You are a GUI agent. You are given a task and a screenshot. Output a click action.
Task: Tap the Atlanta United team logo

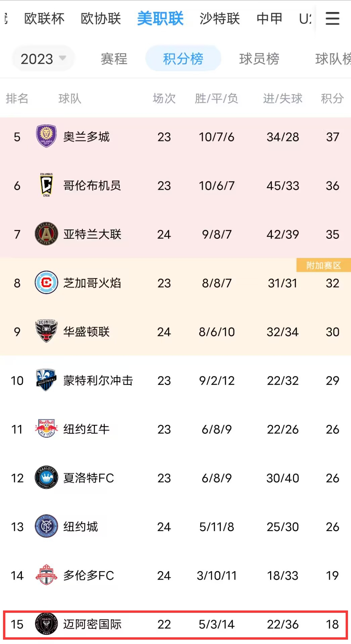point(46,234)
